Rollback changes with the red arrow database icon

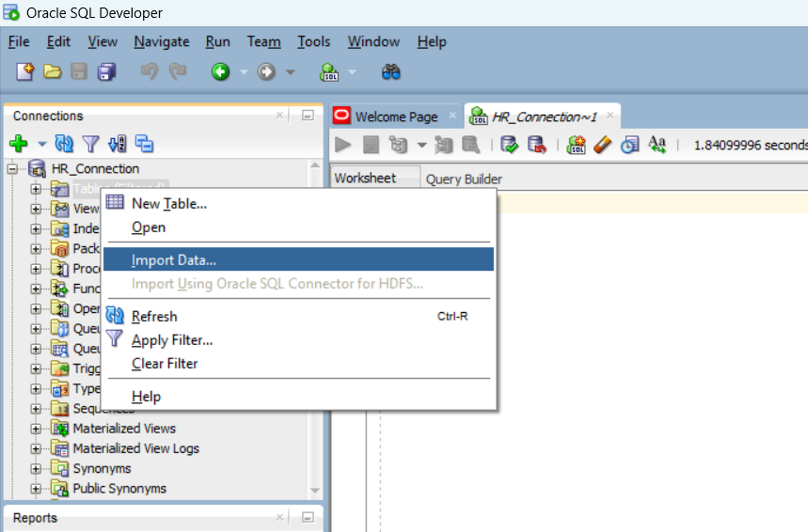(x=537, y=145)
